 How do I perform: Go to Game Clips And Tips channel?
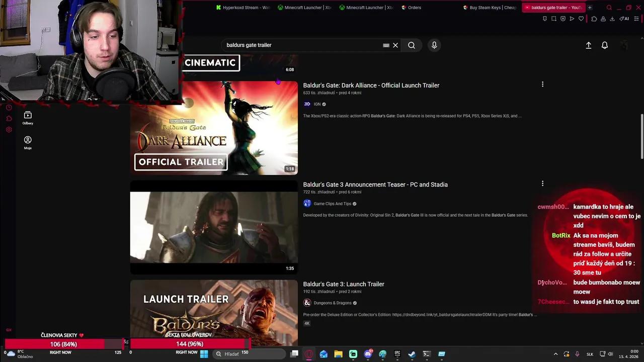(332, 204)
